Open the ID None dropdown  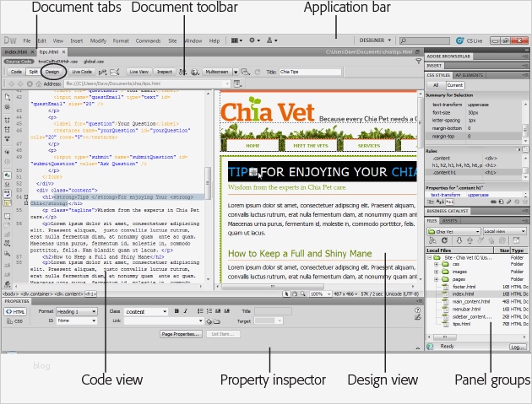click(x=76, y=321)
